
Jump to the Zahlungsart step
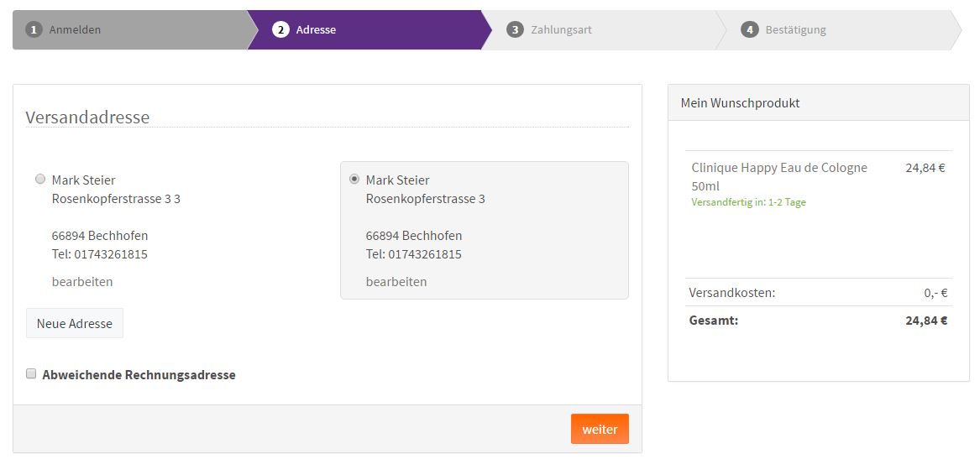point(561,30)
